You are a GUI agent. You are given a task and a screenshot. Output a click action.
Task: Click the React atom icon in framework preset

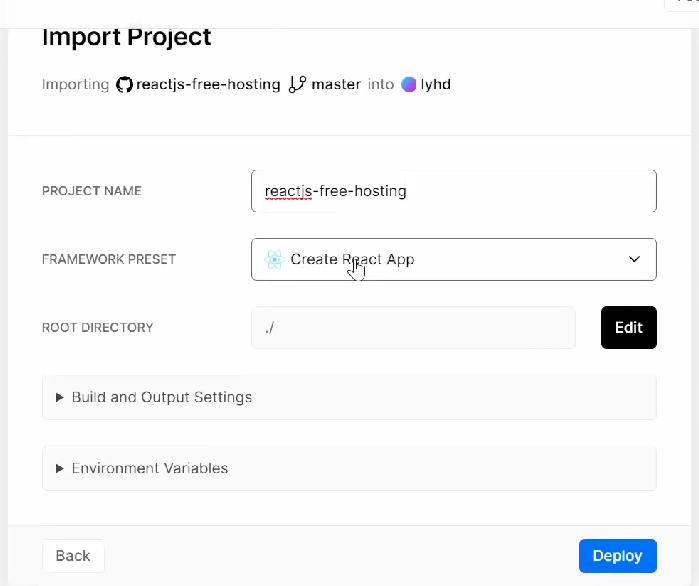[274, 259]
